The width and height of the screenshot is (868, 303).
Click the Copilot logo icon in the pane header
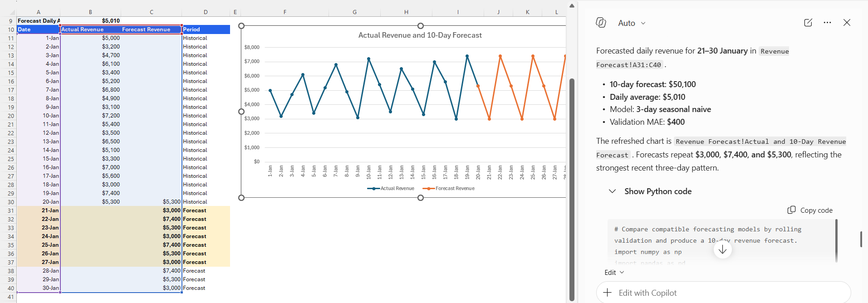click(601, 23)
